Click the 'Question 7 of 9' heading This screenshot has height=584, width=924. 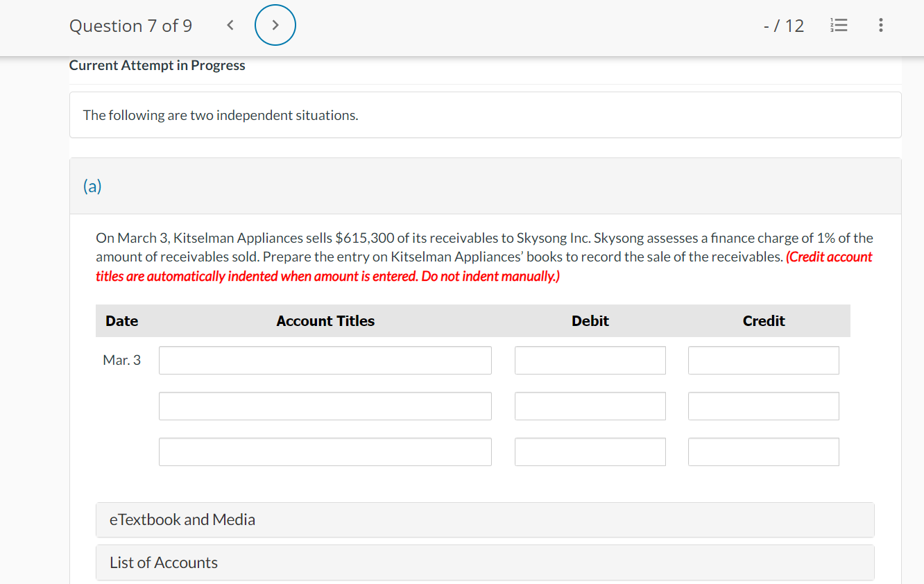click(131, 26)
